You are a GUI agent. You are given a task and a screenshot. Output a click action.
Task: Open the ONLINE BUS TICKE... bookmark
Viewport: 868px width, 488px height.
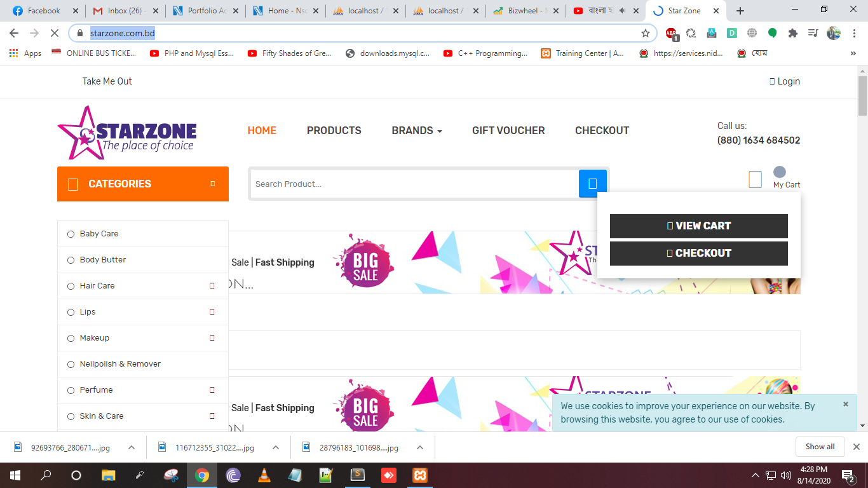[x=94, y=53]
